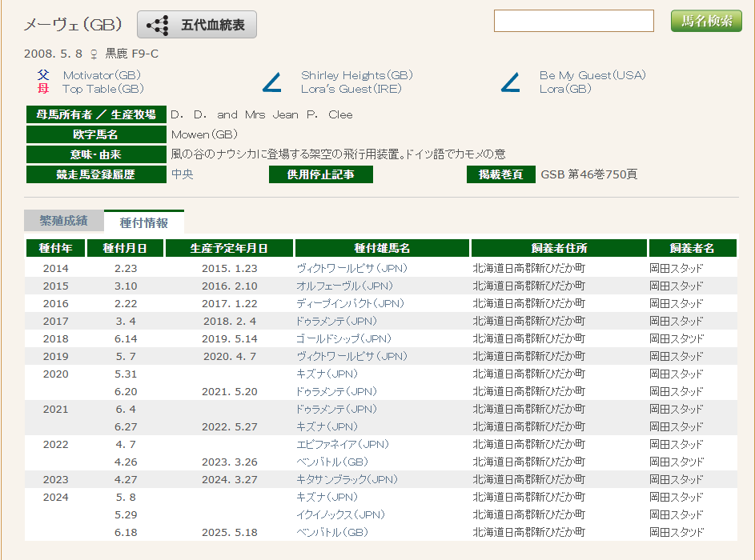Viewport: 755px width, 560px height.
Task: Open sire link Motivator(GB)
Action: click(x=101, y=75)
